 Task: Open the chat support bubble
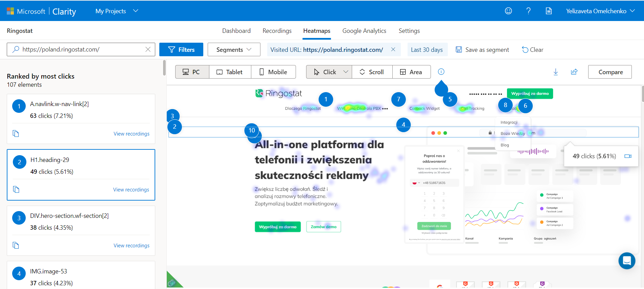click(x=627, y=261)
